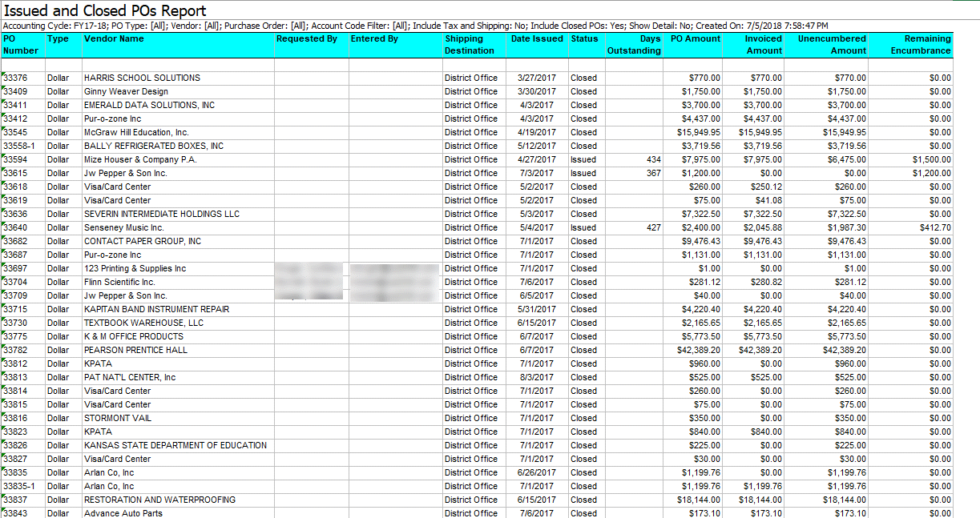Click the Remaining Encumbrance column header
Screen dimensions: 980x518
(x=911, y=45)
